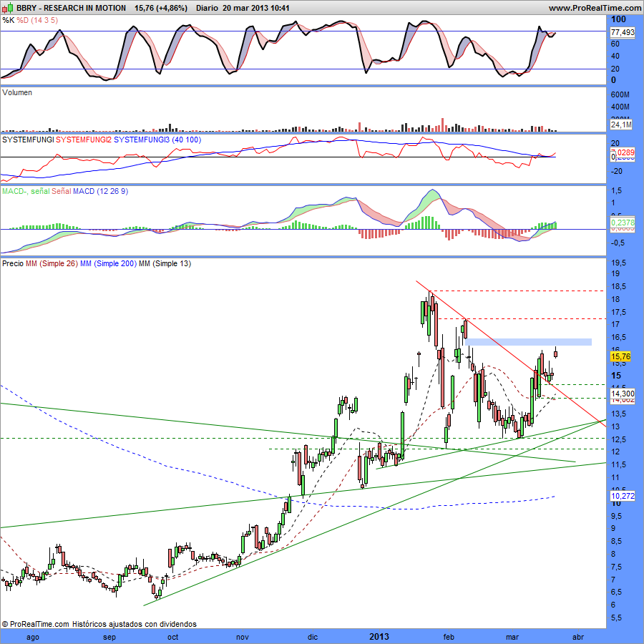Click the oct month on time axis

coord(173,637)
